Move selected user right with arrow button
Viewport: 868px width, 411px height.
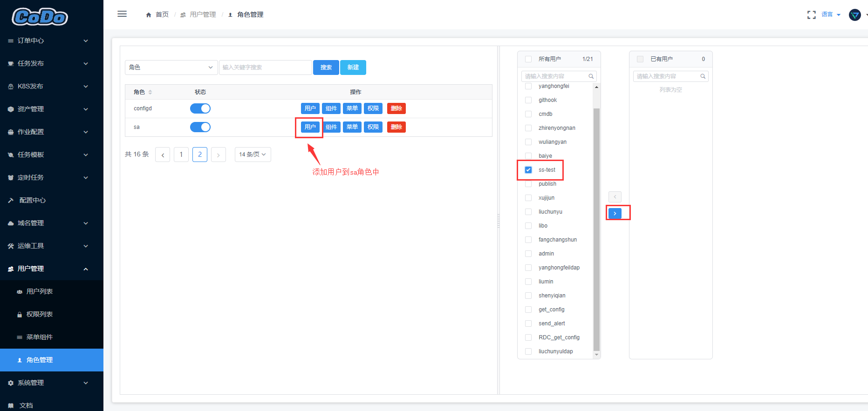pyautogui.click(x=615, y=213)
